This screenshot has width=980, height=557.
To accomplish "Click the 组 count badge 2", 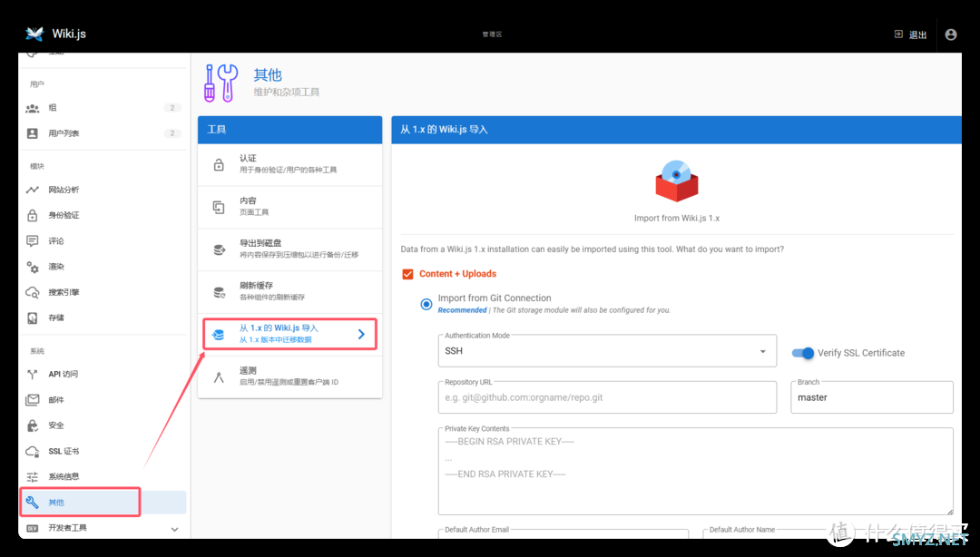I will (172, 108).
